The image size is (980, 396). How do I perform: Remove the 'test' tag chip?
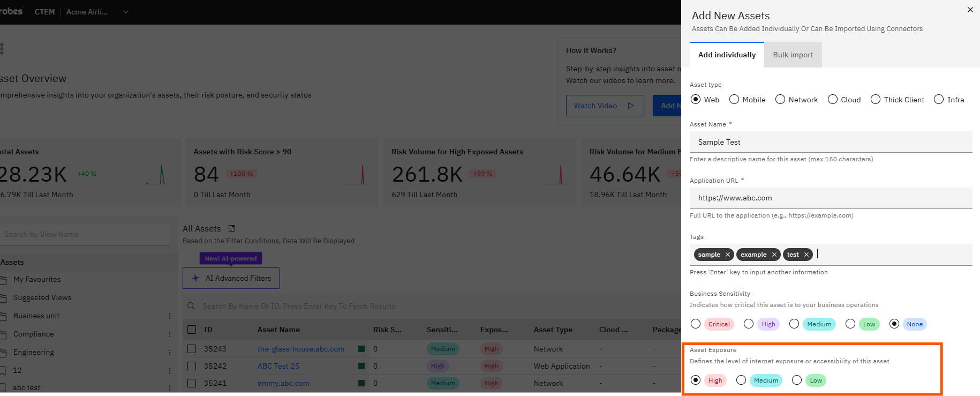pyautogui.click(x=806, y=255)
